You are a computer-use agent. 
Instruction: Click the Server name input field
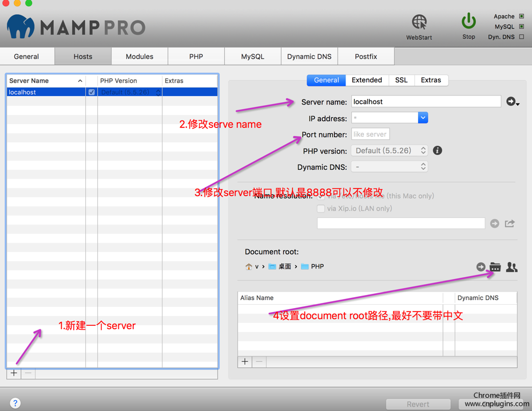click(x=426, y=101)
